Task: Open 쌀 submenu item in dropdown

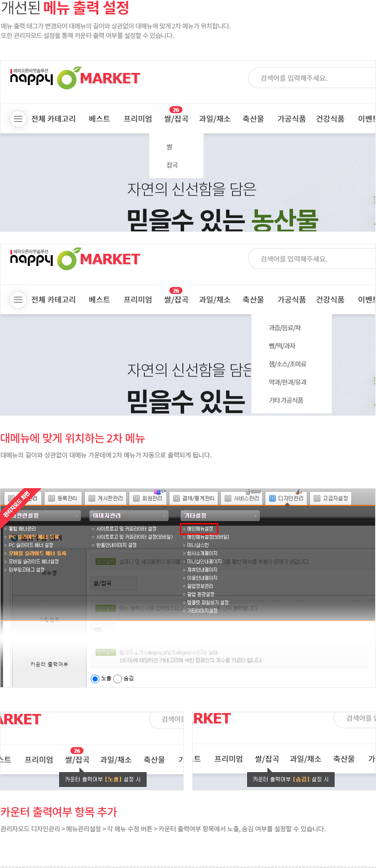Action: tap(169, 147)
